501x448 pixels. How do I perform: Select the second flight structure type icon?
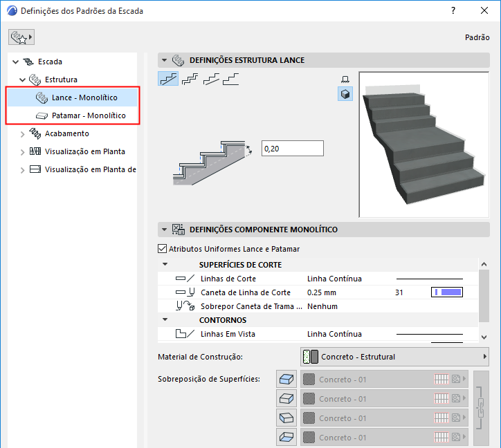[190, 79]
